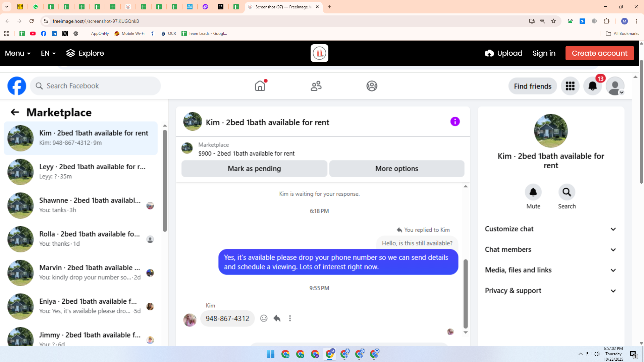Expand Media, files and links section
The height and width of the screenshot is (362, 644).
[x=550, y=270]
